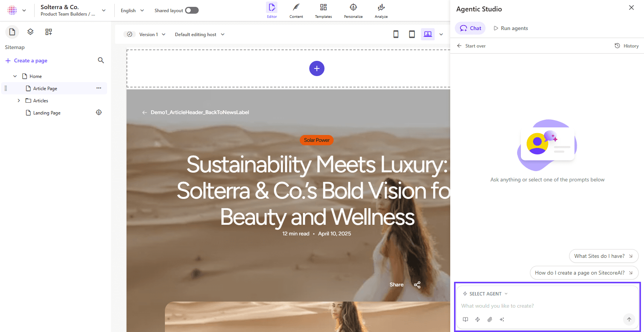
Task: Click the send arrow button
Action: pos(629,319)
